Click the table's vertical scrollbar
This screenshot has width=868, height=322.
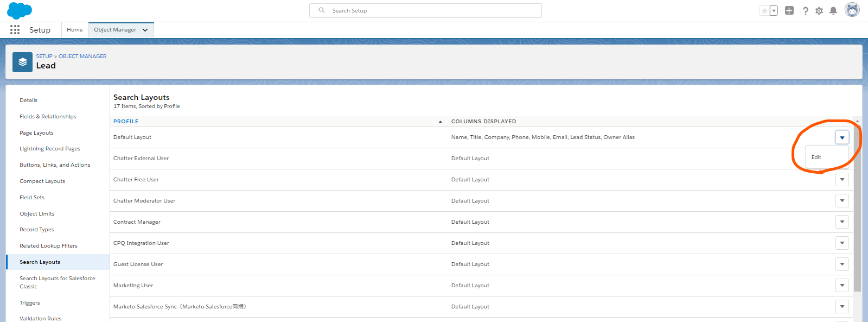pyautogui.click(x=857, y=206)
